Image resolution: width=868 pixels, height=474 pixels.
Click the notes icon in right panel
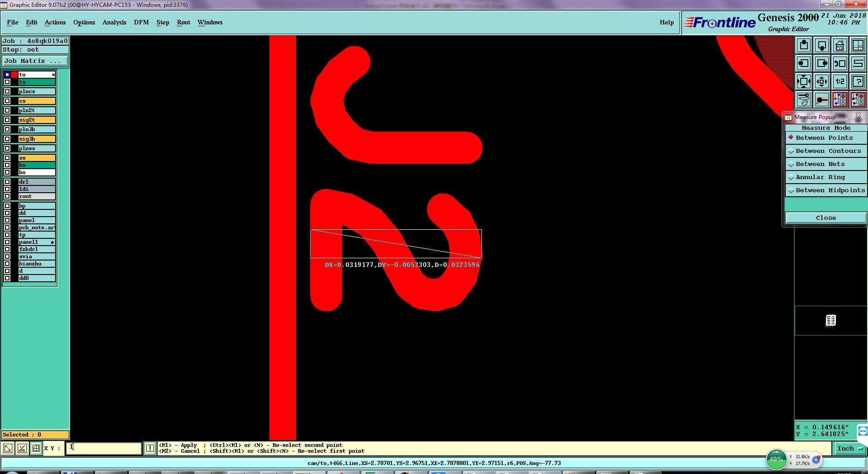pos(830,321)
